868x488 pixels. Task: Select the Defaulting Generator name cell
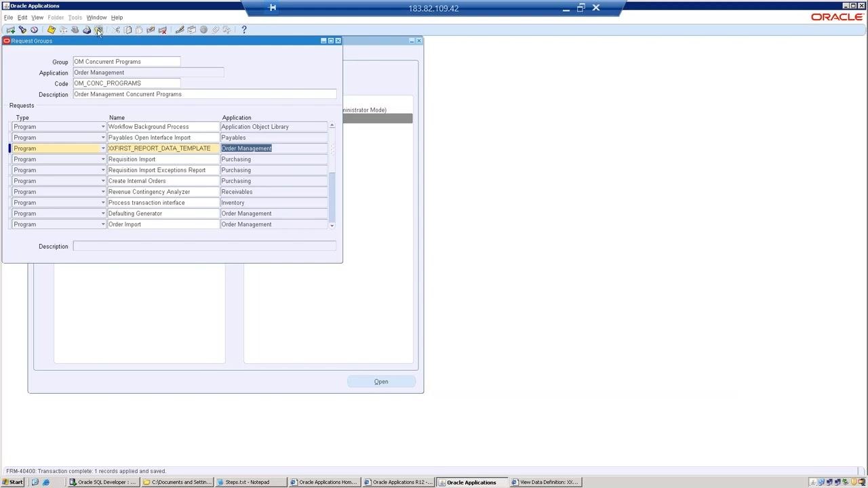(163, 213)
